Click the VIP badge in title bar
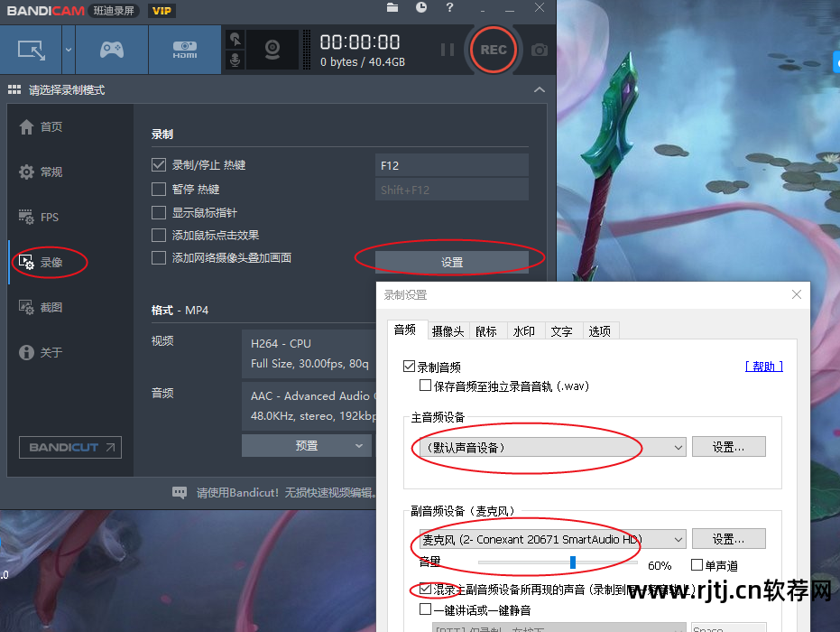 coord(162,11)
